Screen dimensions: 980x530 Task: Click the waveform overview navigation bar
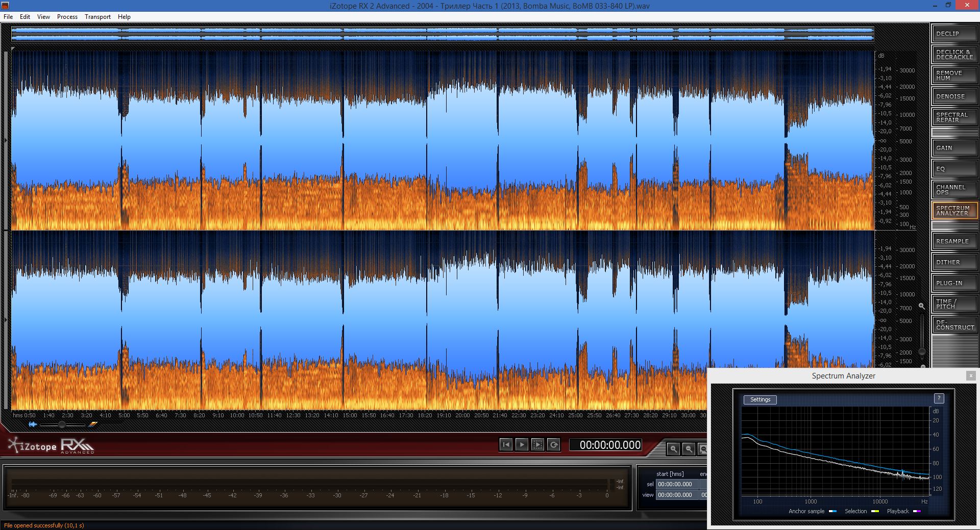(x=443, y=34)
